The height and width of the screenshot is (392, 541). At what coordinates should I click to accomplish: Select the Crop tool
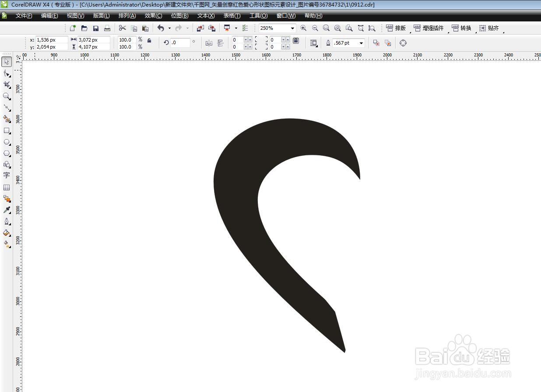click(x=7, y=84)
